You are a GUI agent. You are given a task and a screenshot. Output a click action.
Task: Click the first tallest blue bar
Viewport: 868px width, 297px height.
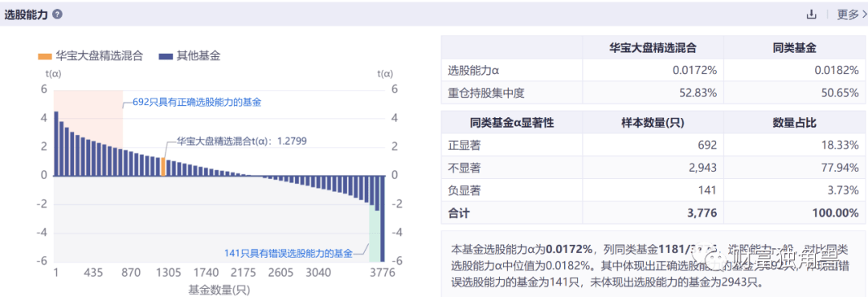pyautogui.click(x=56, y=144)
